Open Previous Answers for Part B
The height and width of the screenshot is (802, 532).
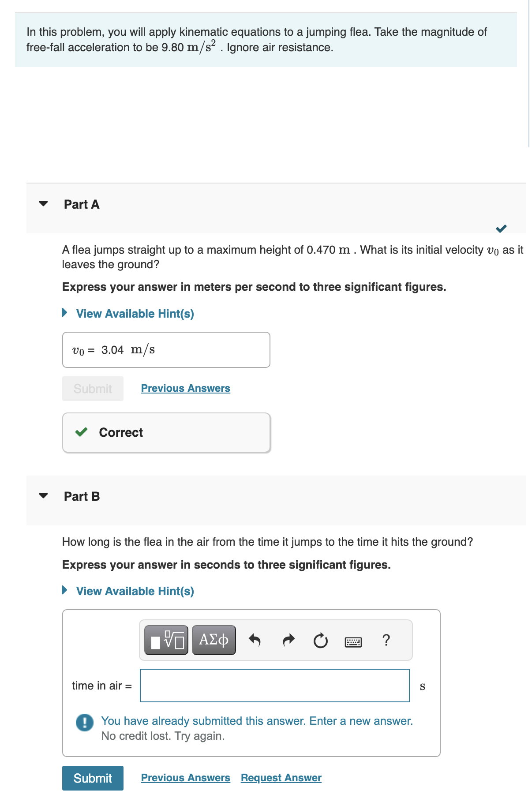click(x=185, y=778)
